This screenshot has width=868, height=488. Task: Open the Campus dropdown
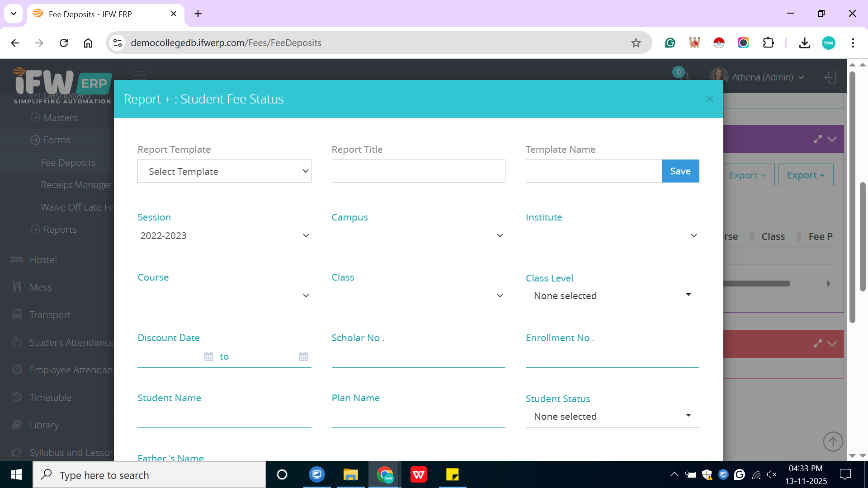(x=418, y=236)
